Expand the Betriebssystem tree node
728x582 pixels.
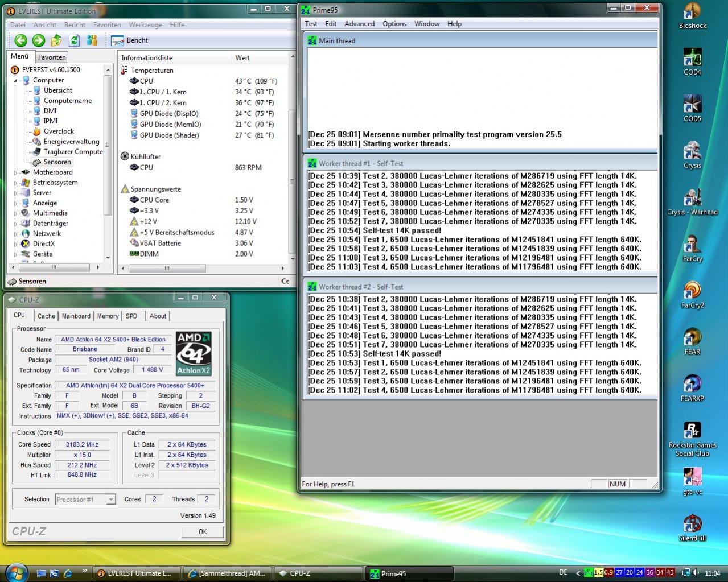pos(16,183)
